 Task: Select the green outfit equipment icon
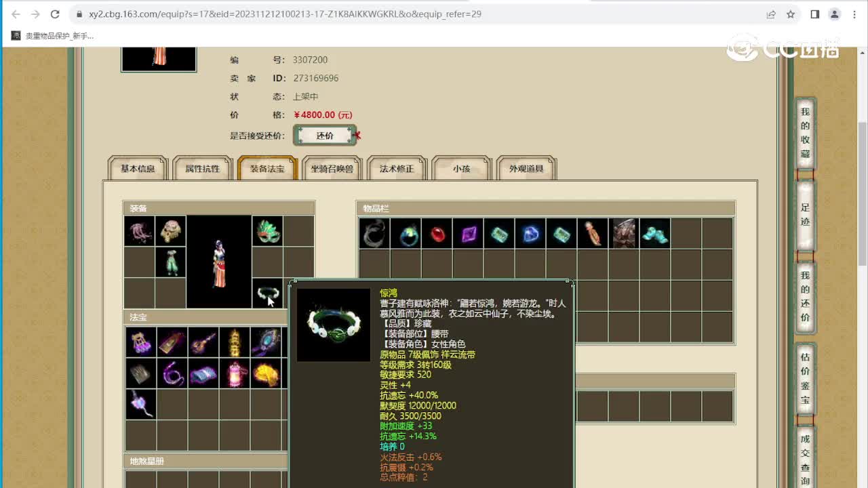(170, 262)
